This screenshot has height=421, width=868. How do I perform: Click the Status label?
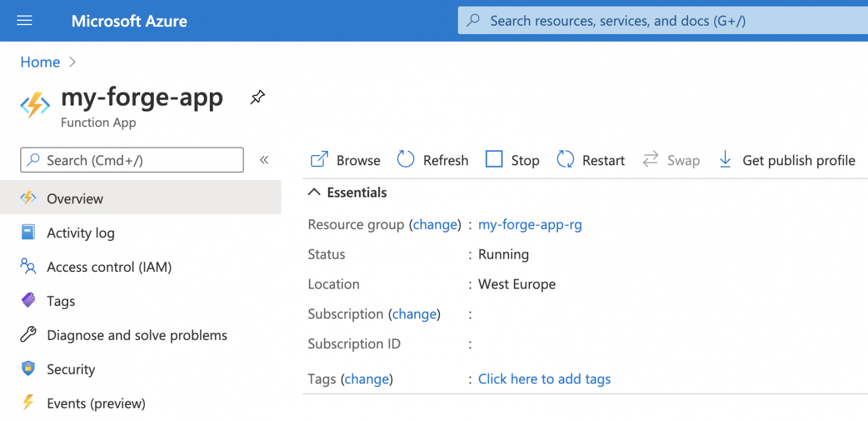(x=326, y=255)
